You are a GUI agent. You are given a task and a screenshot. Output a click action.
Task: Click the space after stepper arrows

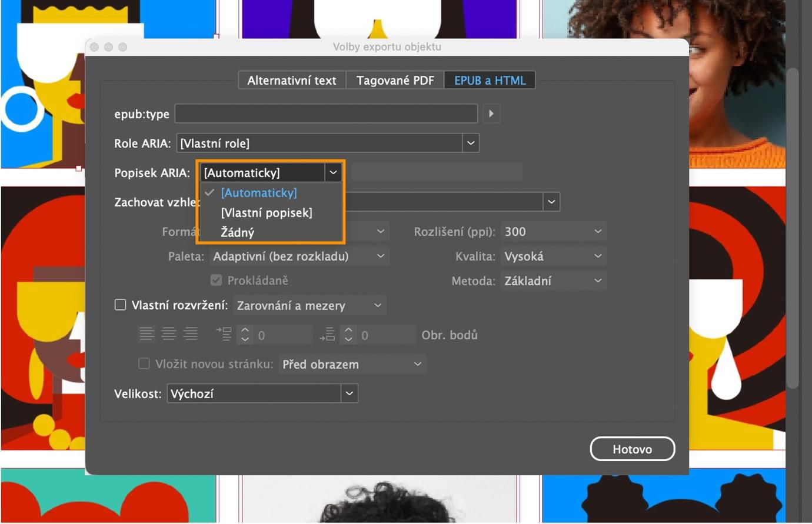coord(348,335)
